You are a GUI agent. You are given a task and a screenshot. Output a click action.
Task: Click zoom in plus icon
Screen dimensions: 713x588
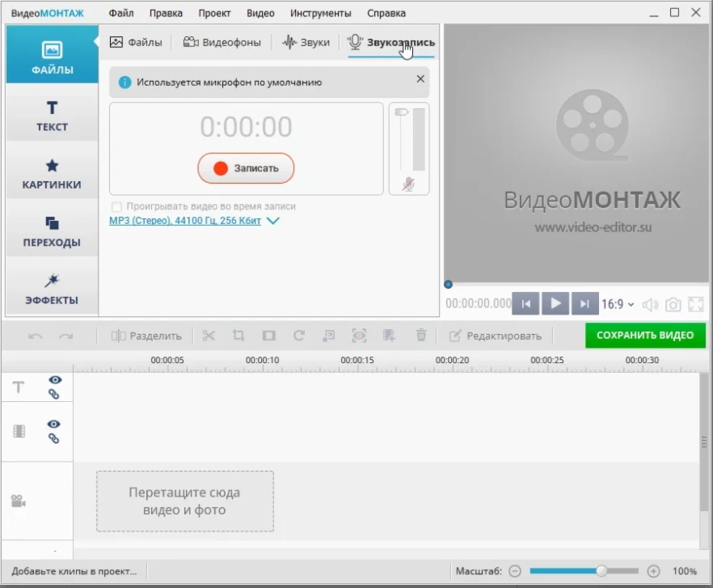click(653, 571)
